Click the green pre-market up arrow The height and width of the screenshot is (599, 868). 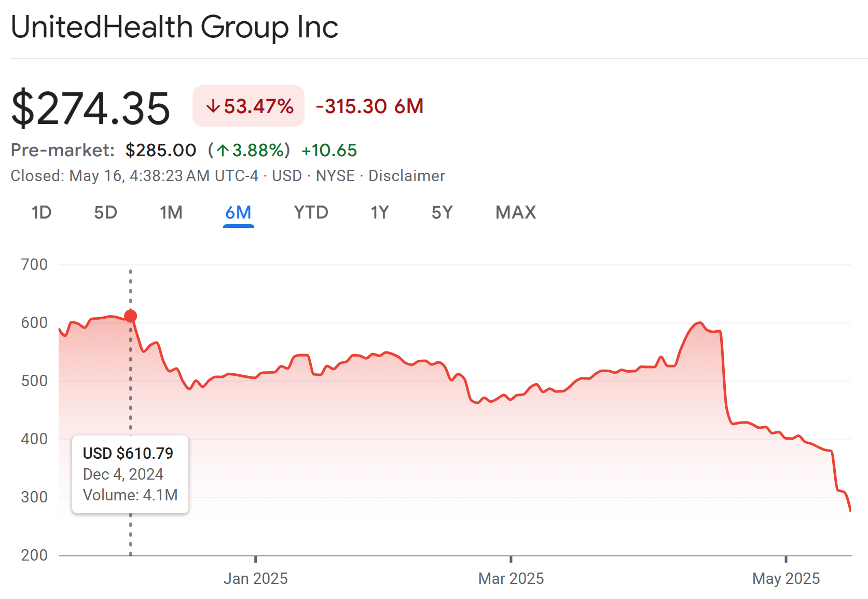223,151
